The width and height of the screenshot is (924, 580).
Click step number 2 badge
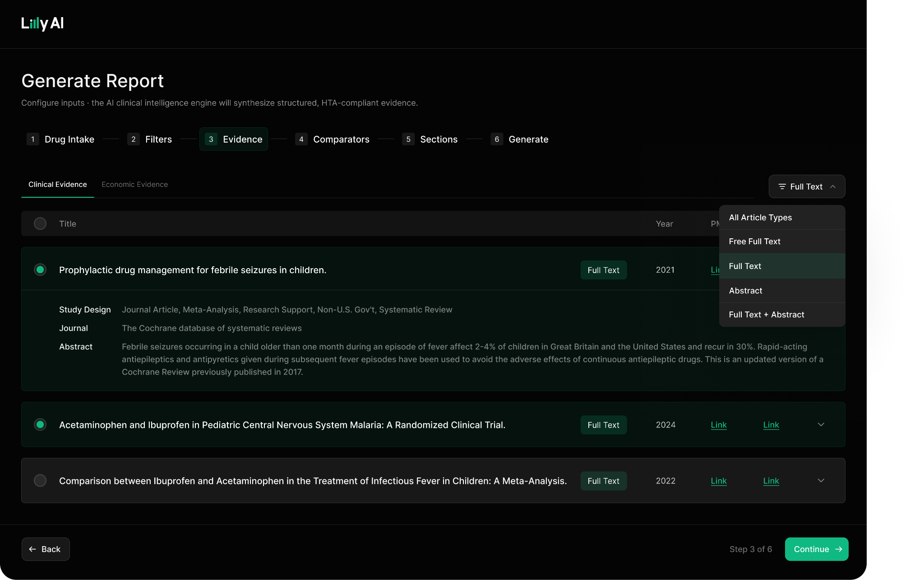134,139
